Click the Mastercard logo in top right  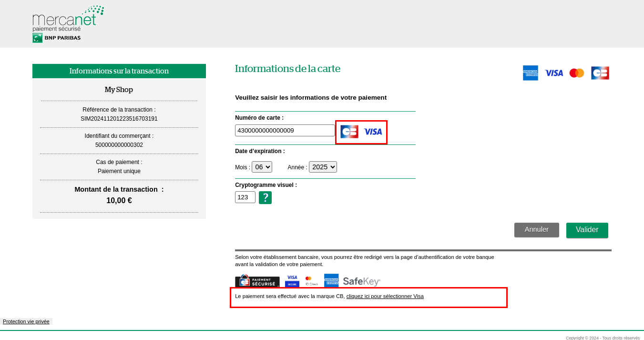coord(576,72)
